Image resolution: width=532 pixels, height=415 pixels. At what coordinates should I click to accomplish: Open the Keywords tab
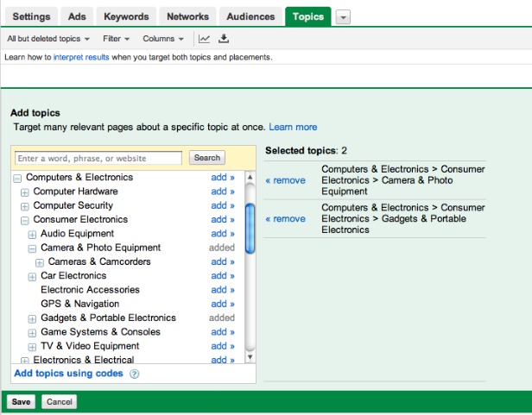coord(126,16)
